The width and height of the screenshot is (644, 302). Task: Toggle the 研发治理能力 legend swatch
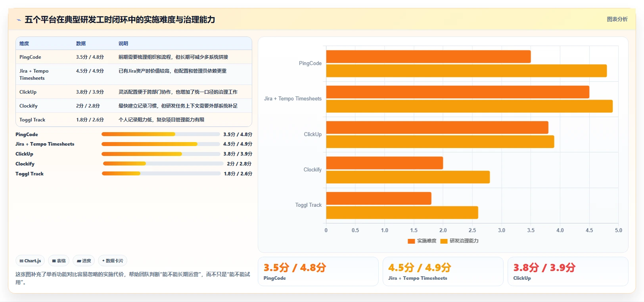[x=444, y=241]
